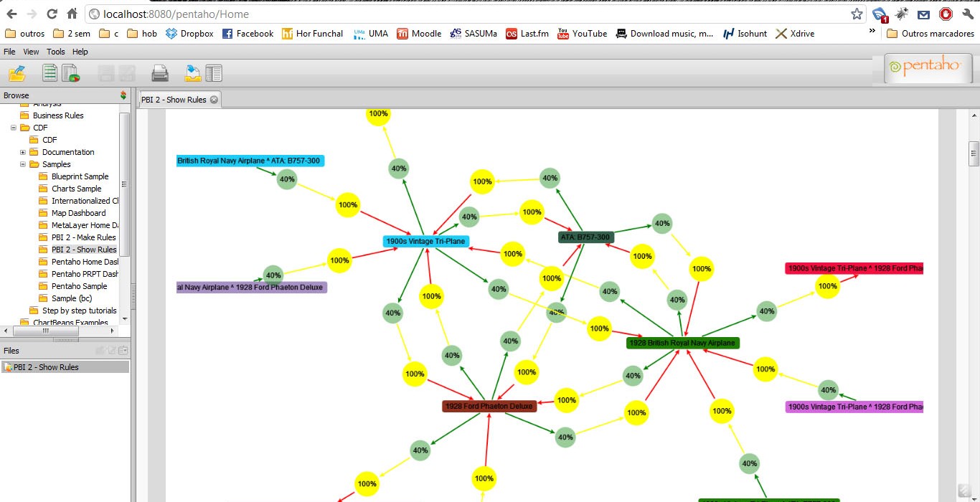Open the YouTube bookmark
The height and width of the screenshot is (502, 980).
tap(583, 34)
